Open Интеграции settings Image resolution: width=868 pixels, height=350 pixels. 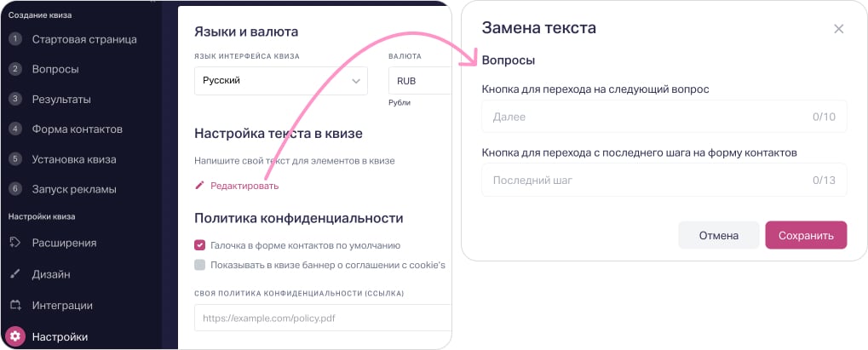pos(62,305)
